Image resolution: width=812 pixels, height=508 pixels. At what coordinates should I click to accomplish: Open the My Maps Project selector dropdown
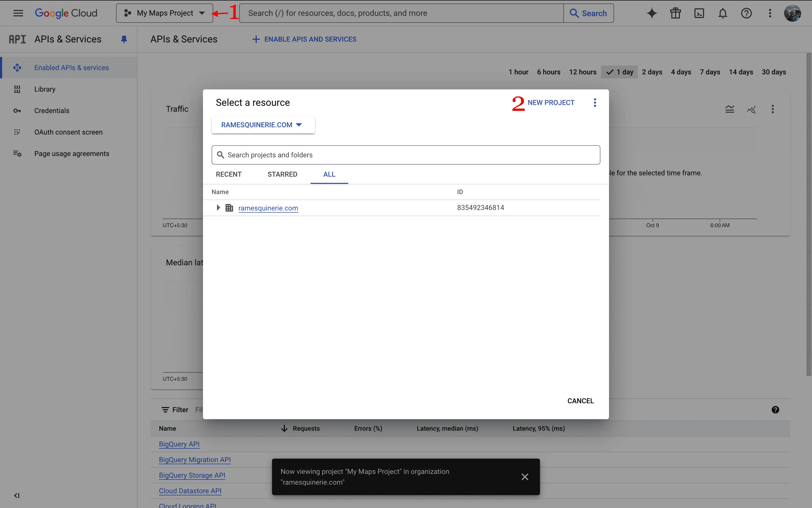pyautogui.click(x=164, y=13)
